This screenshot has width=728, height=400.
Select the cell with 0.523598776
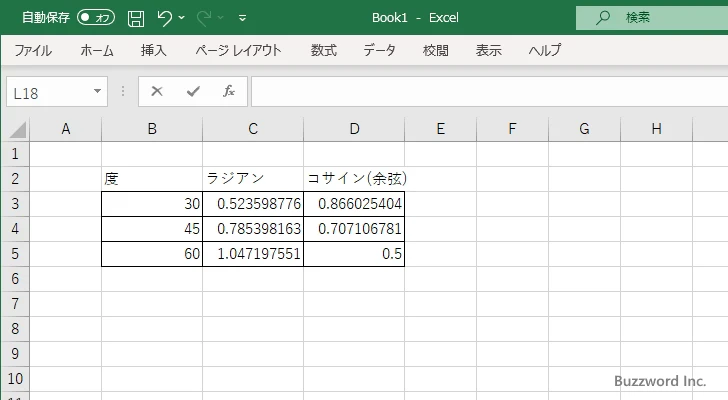click(253, 204)
